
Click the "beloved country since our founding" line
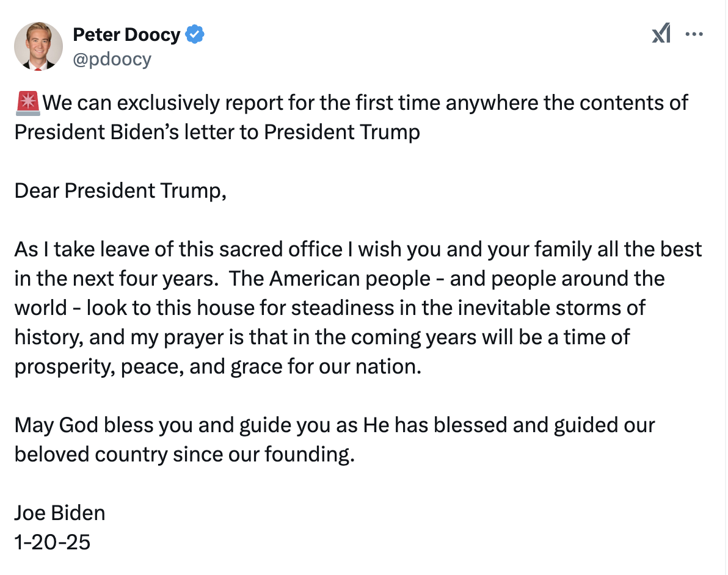pyautogui.click(x=184, y=455)
